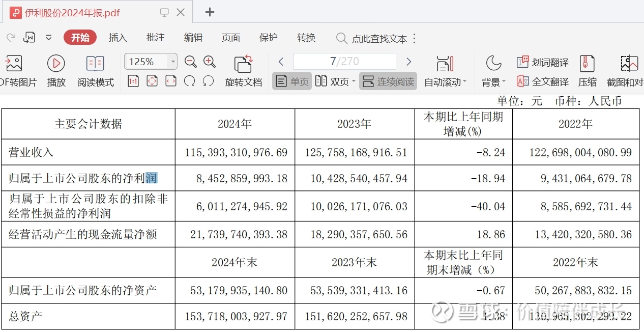Switch to the 开始 tab
644x332 pixels.
point(80,38)
